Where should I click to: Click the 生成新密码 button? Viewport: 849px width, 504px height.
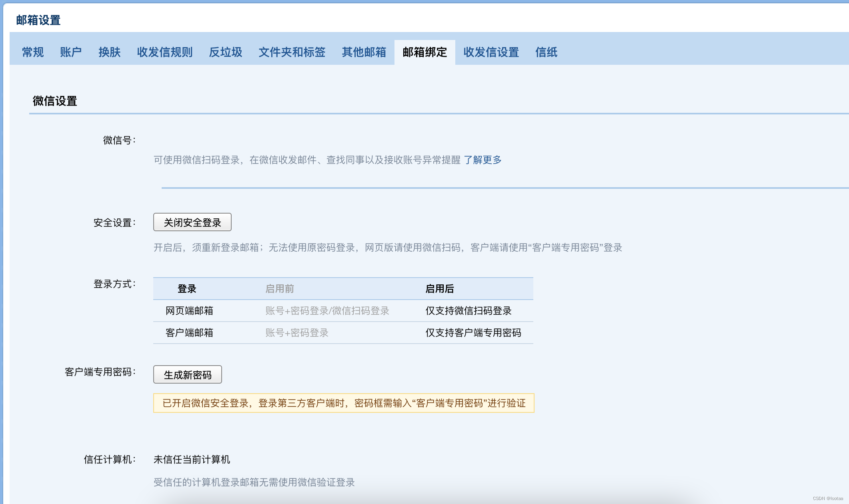coord(188,375)
